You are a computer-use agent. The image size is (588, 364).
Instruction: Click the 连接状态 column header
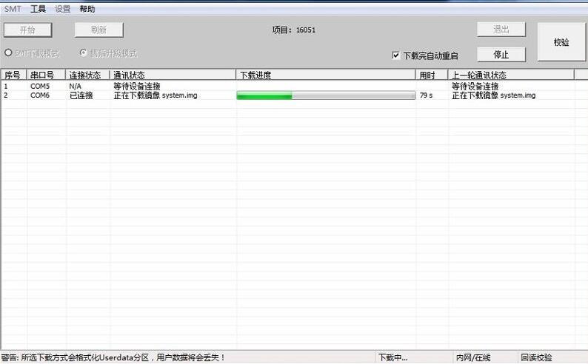(87, 75)
